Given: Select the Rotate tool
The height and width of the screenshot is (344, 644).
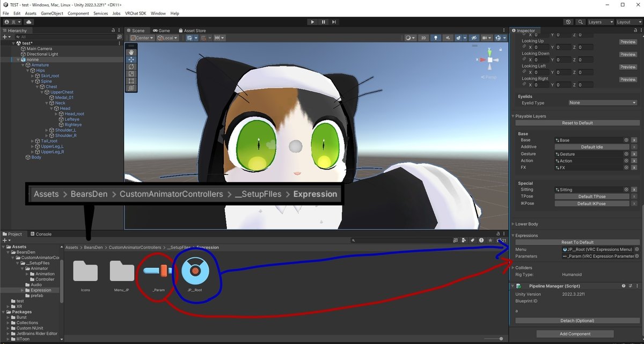Looking at the screenshot, I should point(132,67).
